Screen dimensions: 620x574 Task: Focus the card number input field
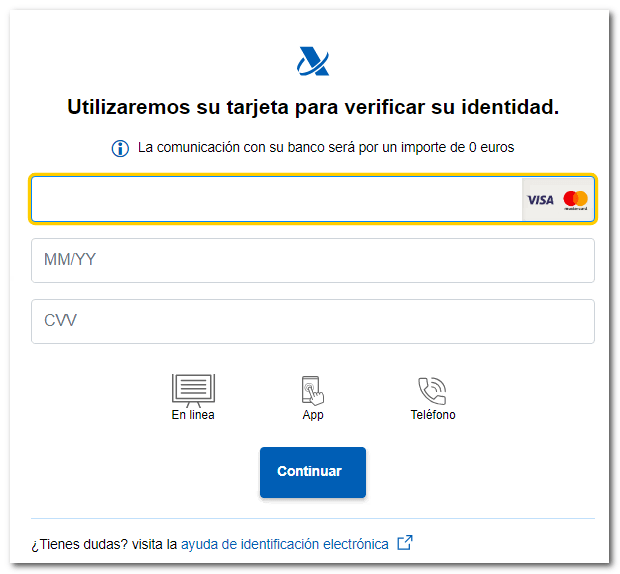277,199
